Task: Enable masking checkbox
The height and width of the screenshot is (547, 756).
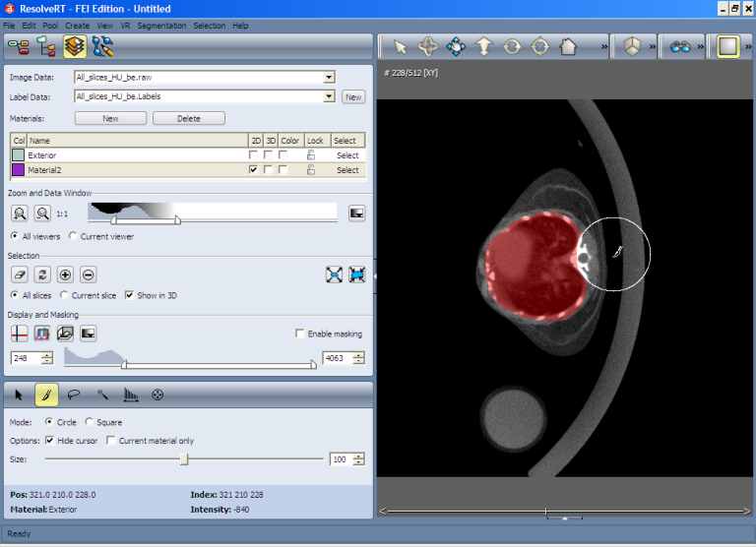Action: 300,334
